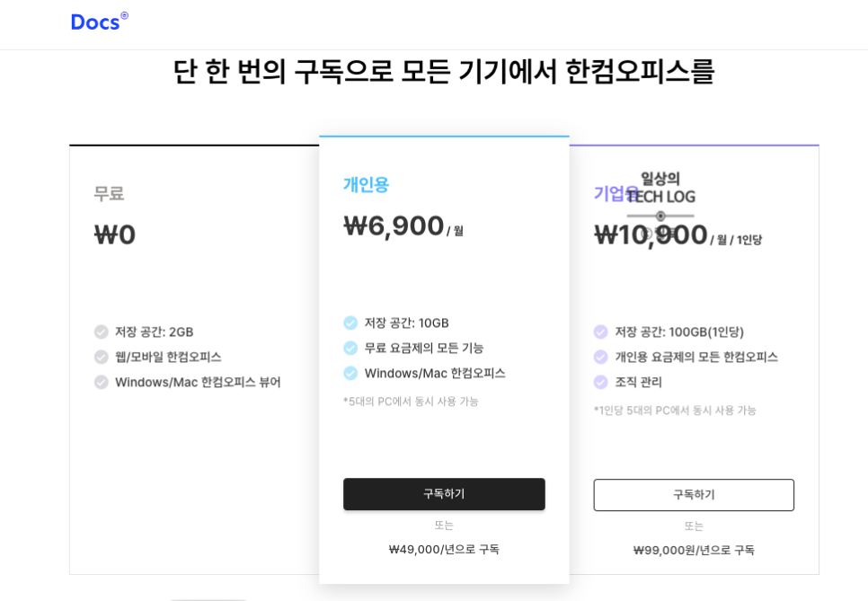868x601 pixels.
Task: Click gray checkmark next to 저장 공간: 2GB
Action: pos(102,332)
